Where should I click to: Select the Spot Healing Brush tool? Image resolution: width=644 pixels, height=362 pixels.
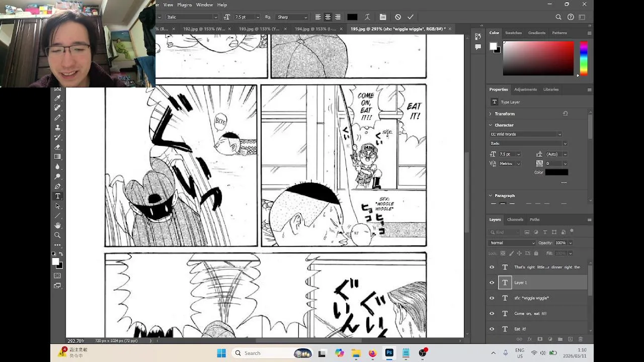click(x=57, y=108)
